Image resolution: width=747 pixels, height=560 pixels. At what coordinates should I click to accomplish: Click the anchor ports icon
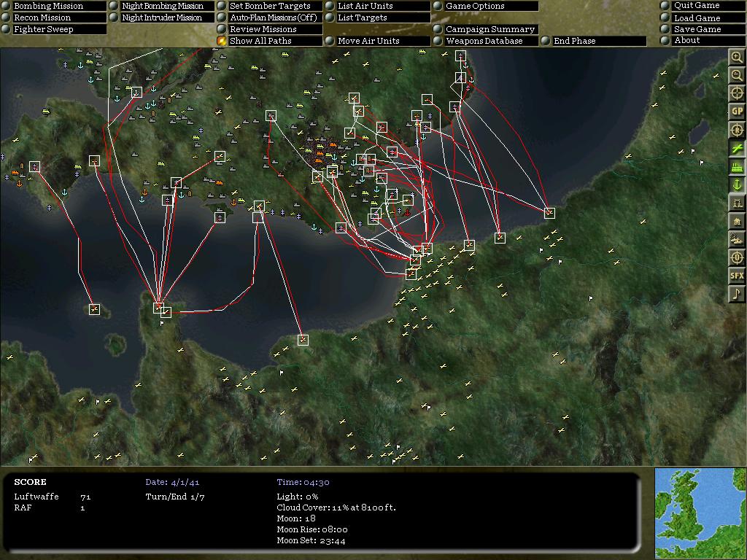[738, 186]
